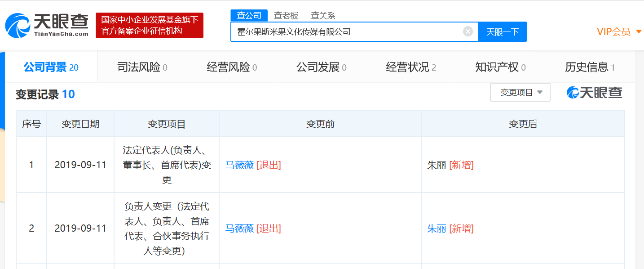Screen dimensions: 644x269
Task: Click row 2 date 2019-09-11
Action: tap(81, 229)
